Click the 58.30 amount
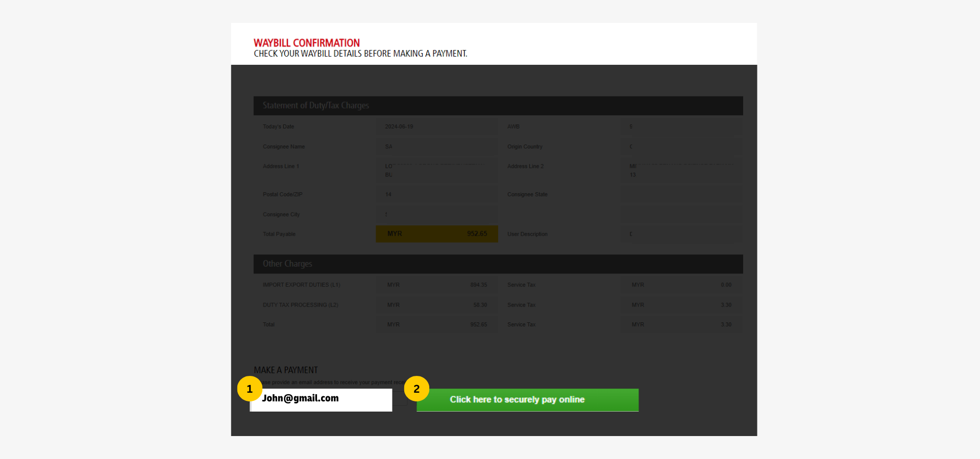Screen dimensions: 980x459 pos(480,305)
